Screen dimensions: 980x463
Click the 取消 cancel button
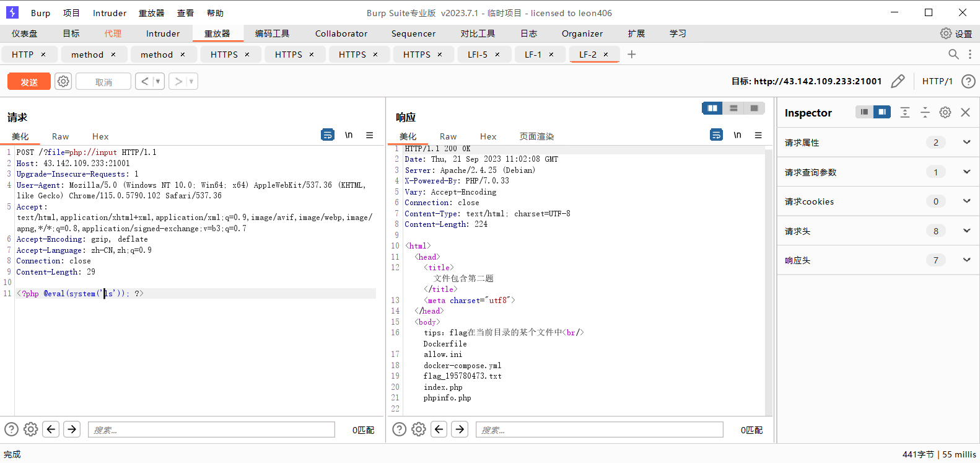point(103,81)
